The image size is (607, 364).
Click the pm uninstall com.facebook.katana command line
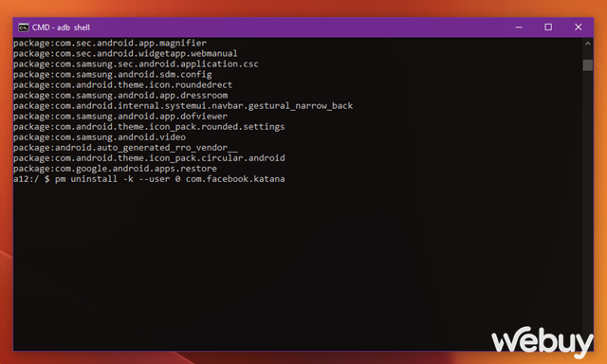point(149,179)
